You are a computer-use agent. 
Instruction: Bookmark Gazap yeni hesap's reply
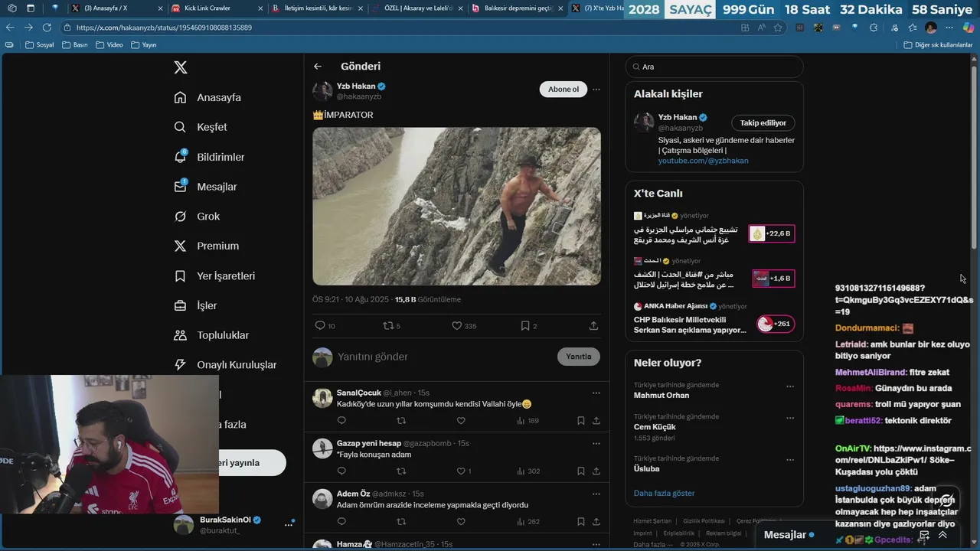click(x=581, y=471)
